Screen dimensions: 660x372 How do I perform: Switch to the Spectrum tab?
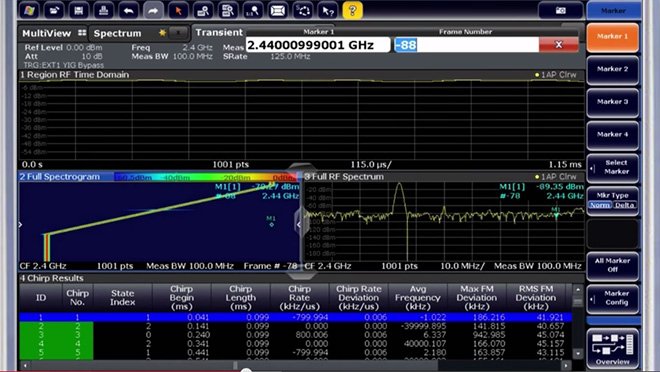point(117,33)
